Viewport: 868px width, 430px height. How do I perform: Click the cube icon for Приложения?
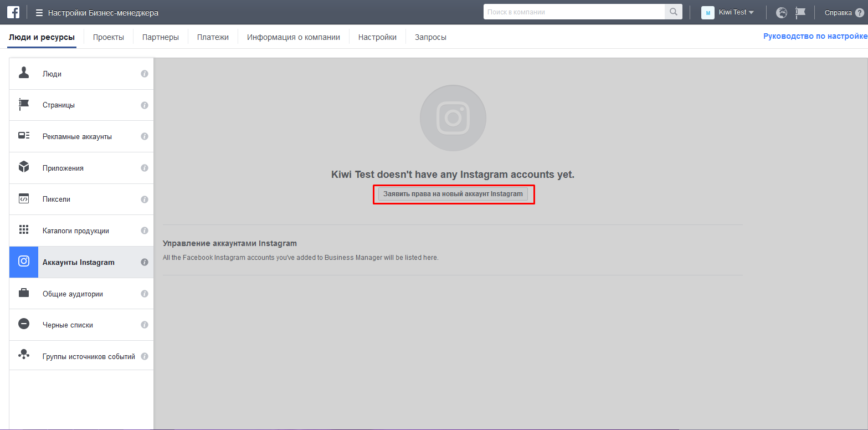(24, 167)
